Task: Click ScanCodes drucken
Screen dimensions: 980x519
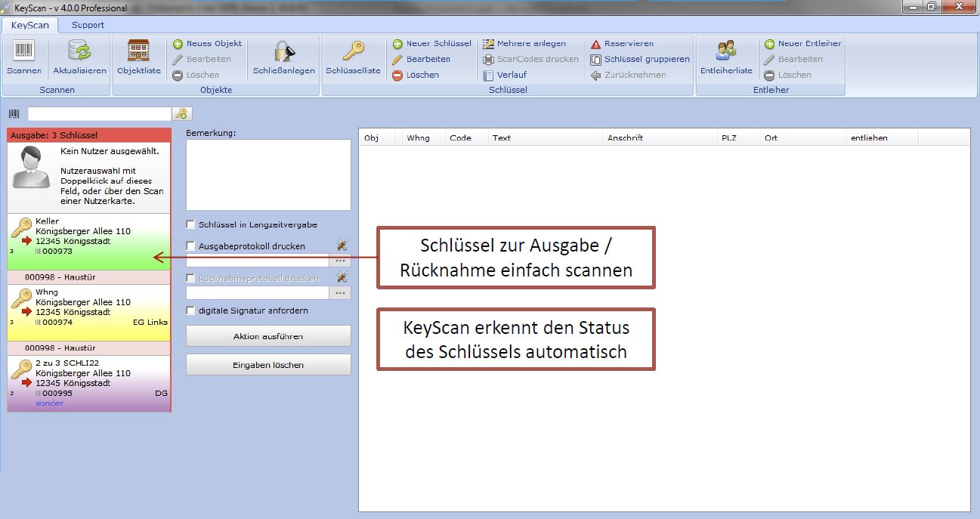Action: point(531,59)
